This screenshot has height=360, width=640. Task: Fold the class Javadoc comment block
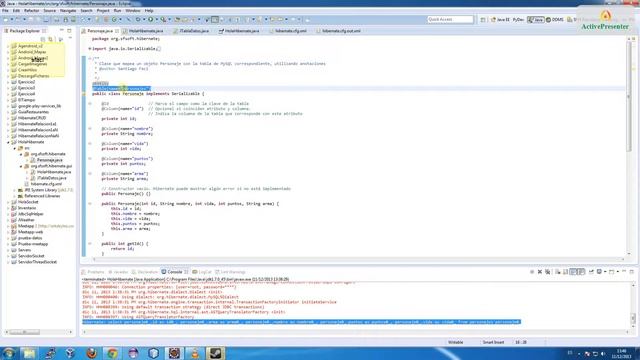pyautogui.click(x=90, y=58)
